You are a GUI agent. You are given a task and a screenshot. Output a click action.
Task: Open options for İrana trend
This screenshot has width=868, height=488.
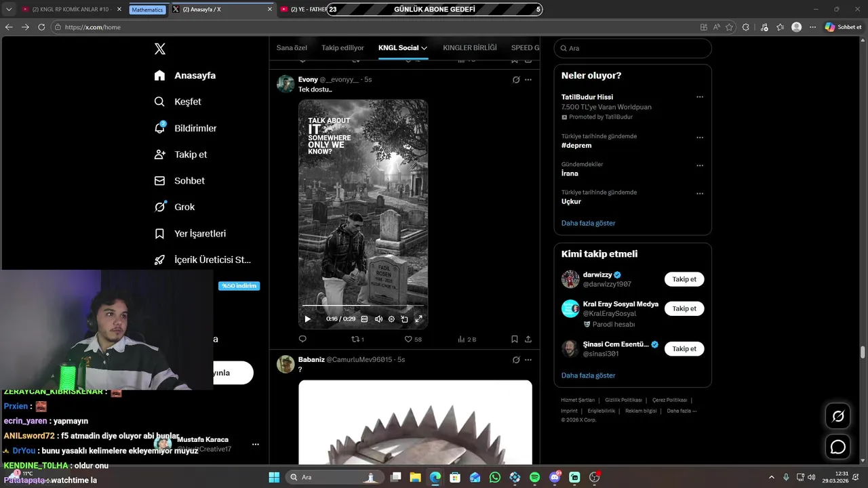pyautogui.click(x=700, y=165)
